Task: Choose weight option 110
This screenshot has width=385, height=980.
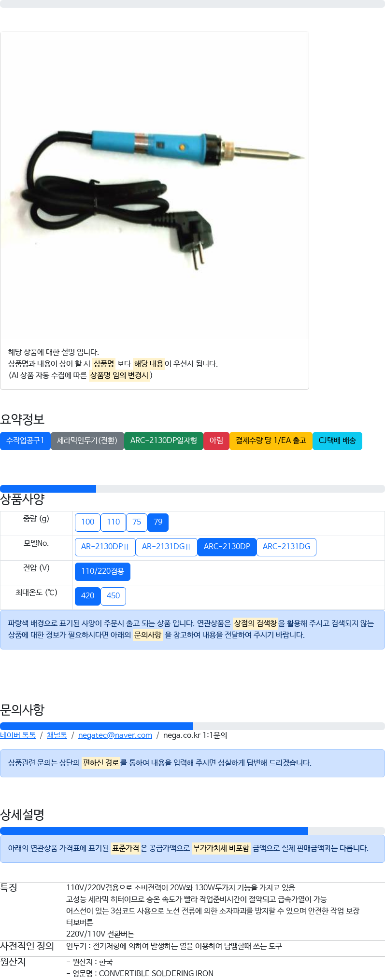Action: (114, 522)
